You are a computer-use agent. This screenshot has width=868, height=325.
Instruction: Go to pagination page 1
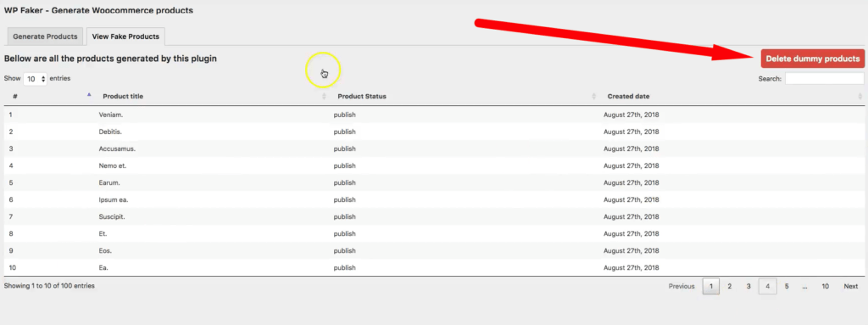[x=711, y=286]
